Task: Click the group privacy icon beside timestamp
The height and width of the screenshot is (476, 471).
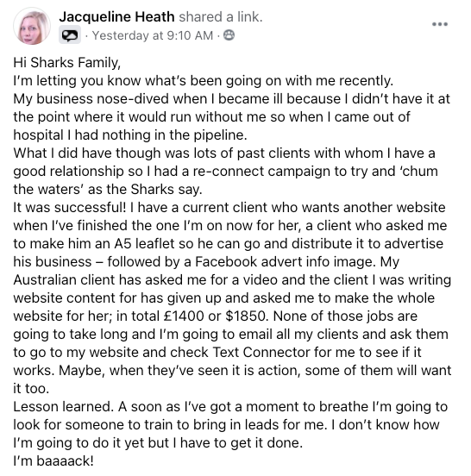Action: click(229, 35)
